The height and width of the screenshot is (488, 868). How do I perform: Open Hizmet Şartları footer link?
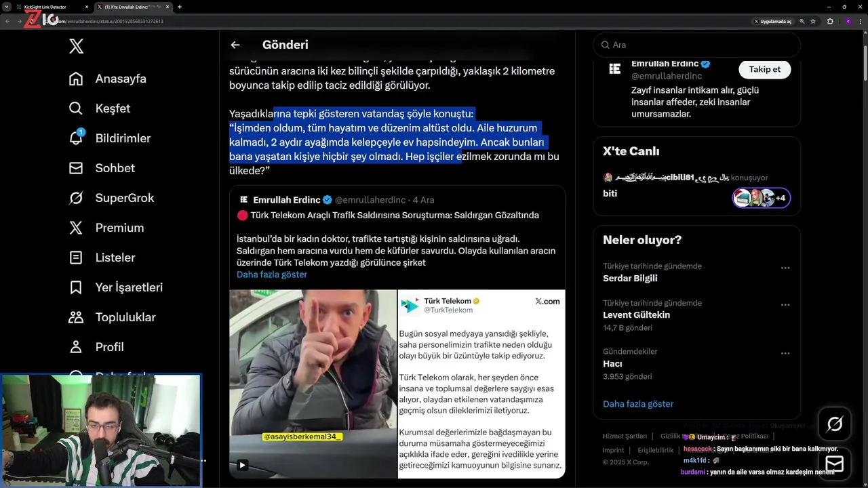pyautogui.click(x=625, y=436)
